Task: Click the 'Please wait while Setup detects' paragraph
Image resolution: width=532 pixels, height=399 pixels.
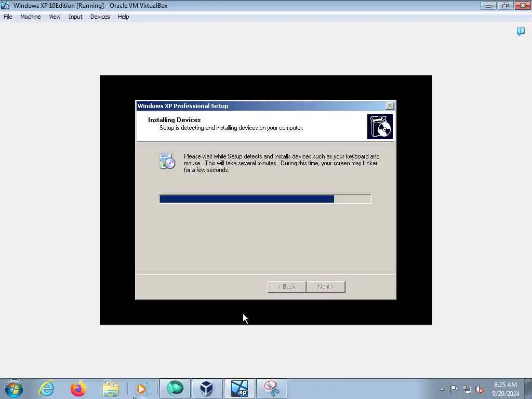Action: pyautogui.click(x=282, y=163)
